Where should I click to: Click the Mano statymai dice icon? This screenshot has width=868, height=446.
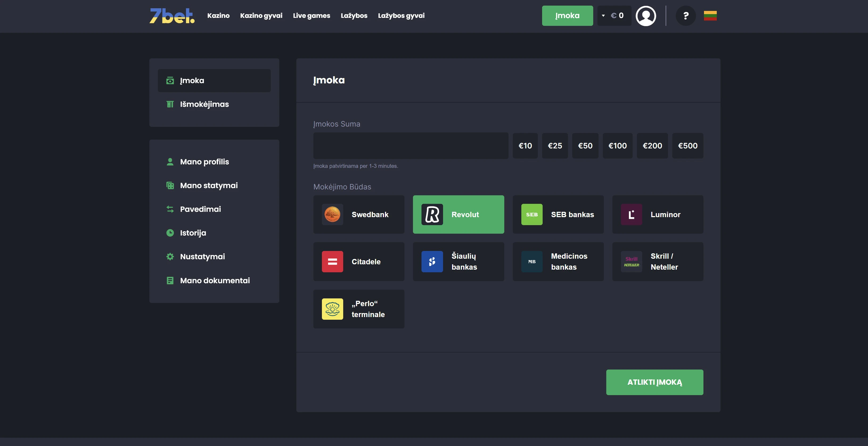170,185
